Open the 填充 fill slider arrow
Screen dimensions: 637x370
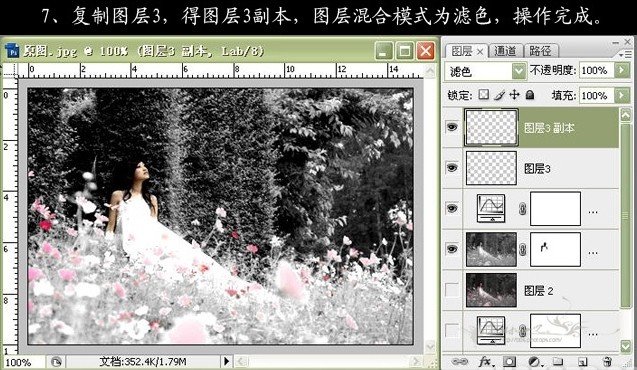click(622, 95)
